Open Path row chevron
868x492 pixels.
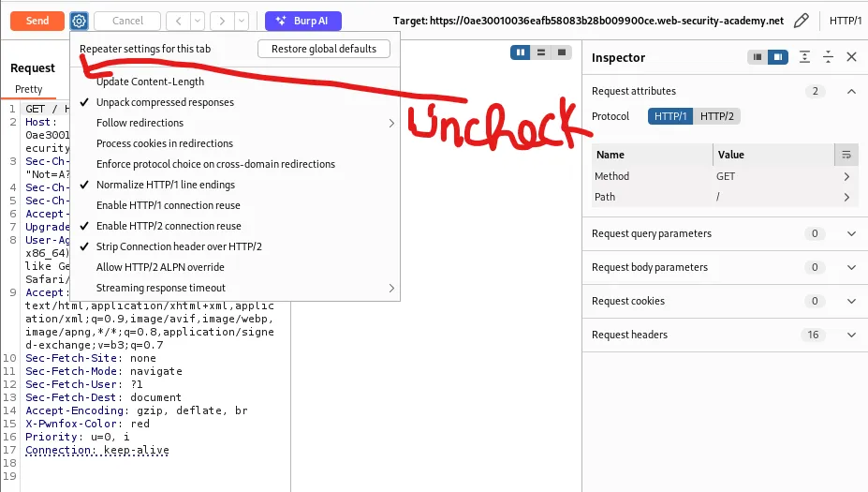846,197
